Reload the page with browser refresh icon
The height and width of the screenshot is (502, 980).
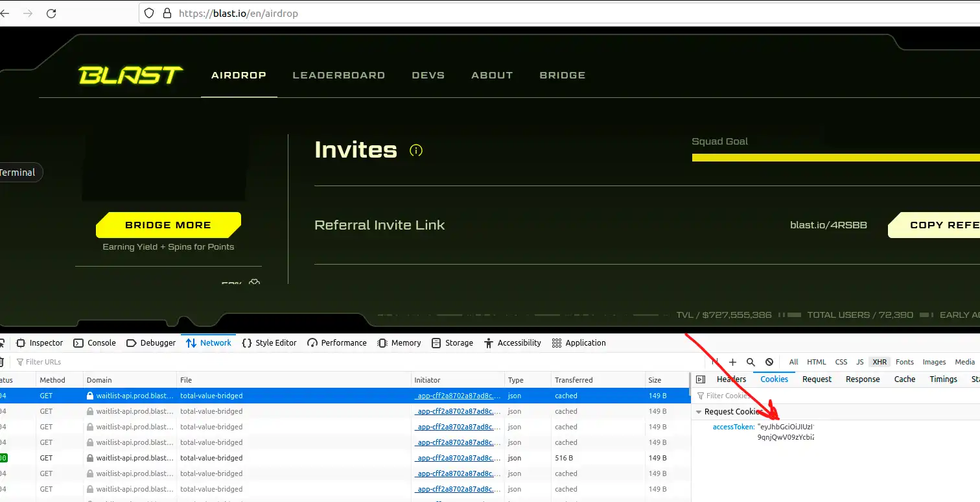[51, 13]
